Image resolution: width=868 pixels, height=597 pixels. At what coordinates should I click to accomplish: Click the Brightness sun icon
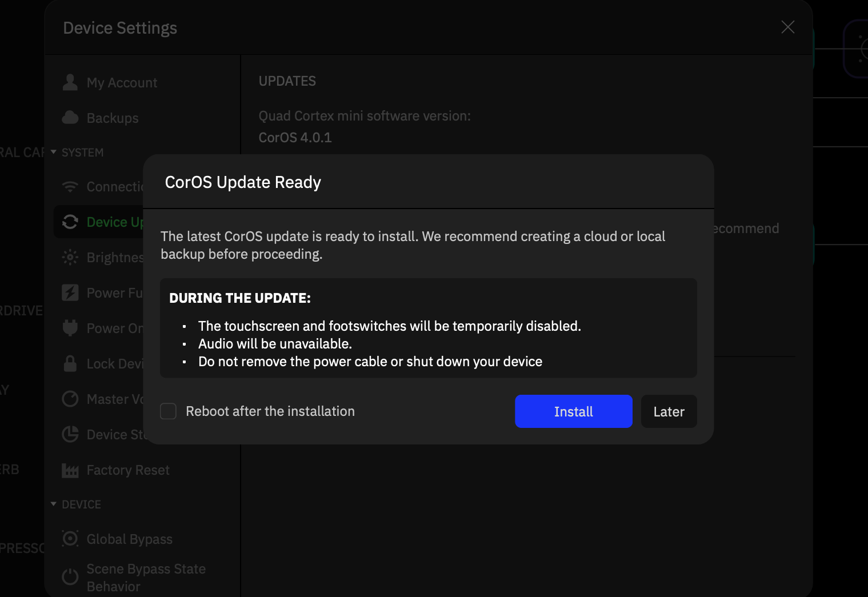point(70,258)
